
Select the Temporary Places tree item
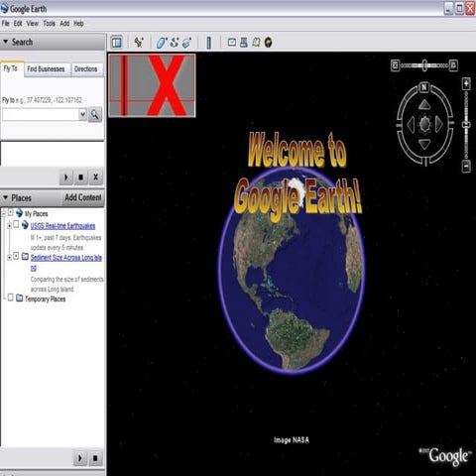coord(46,299)
